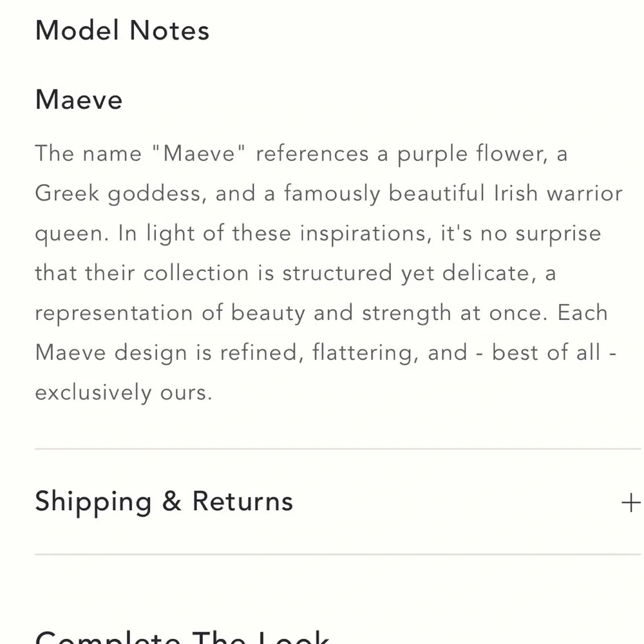644x644 pixels.
Task: Click the phrase "best of all"
Action: click(x=546, y=352)
